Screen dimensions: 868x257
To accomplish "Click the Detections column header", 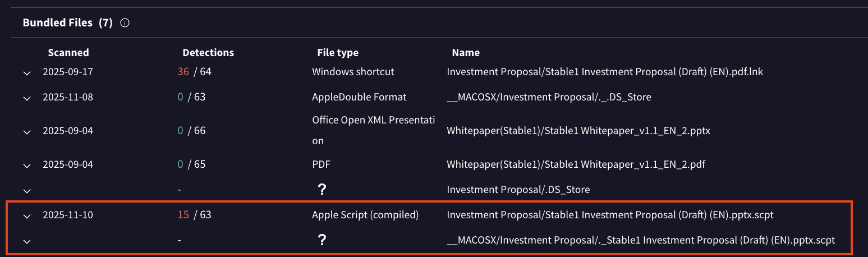I will pyautogui.click(x=208, y=53).
